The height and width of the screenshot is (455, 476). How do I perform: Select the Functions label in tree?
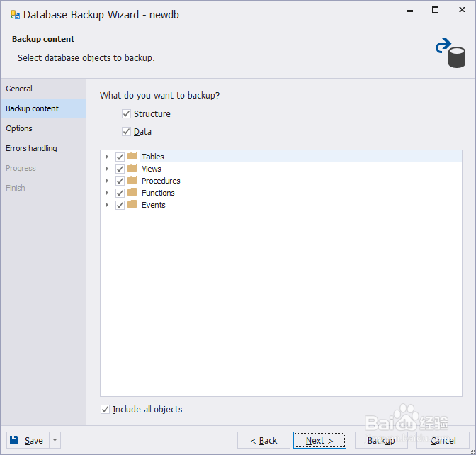[158, 193]
